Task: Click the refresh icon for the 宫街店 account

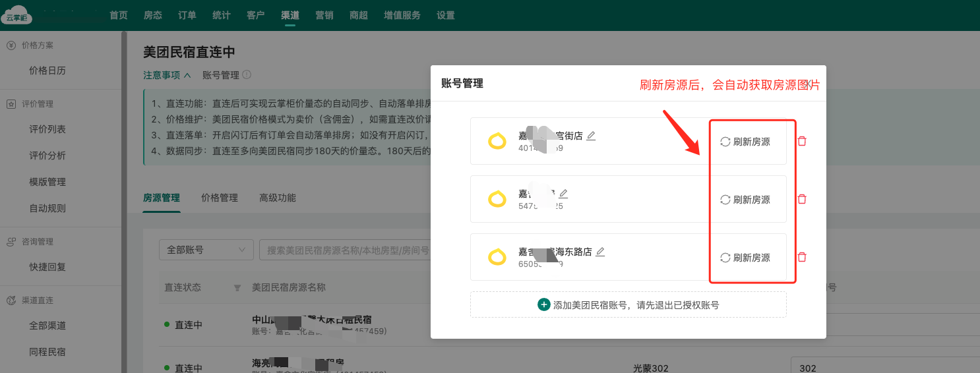Action: (x=725, y=142)
